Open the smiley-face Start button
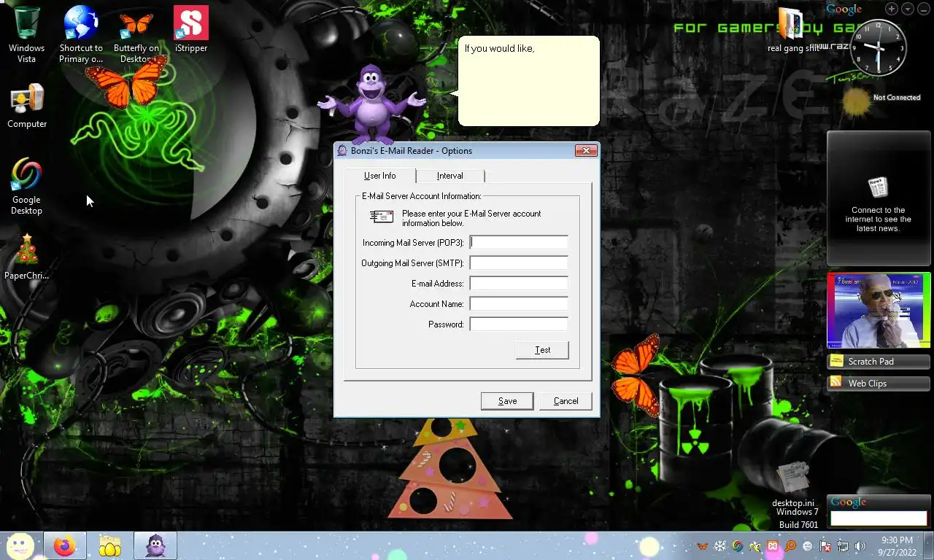 point(20,545)
